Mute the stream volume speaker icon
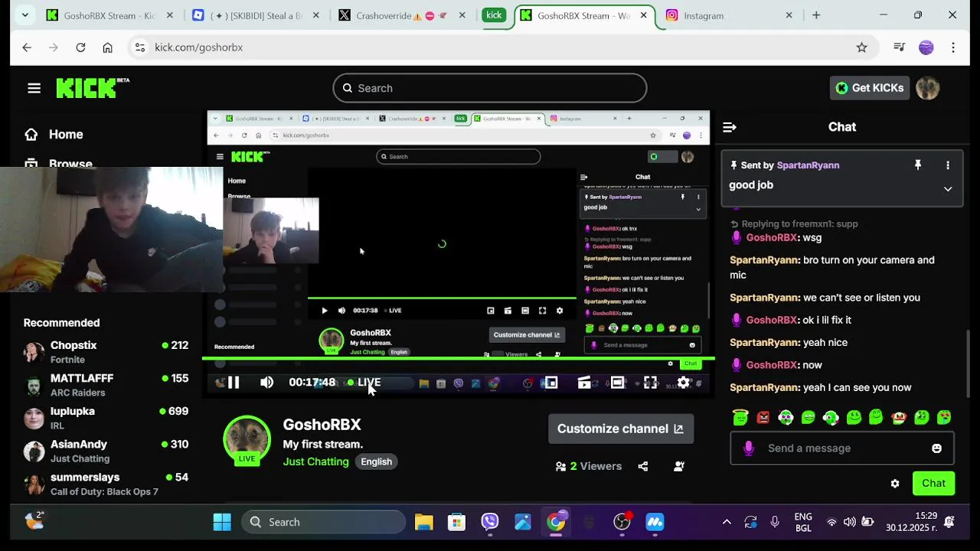This screenshot has height=551, width=980. click(266, 383)
